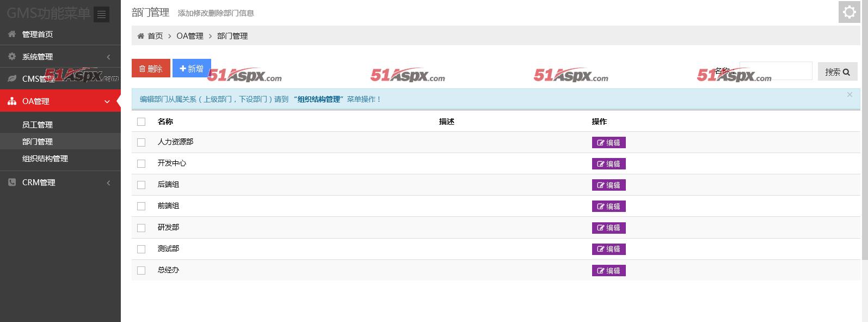Open the CRM管理 sidebar menu

(x=60, y=183)
